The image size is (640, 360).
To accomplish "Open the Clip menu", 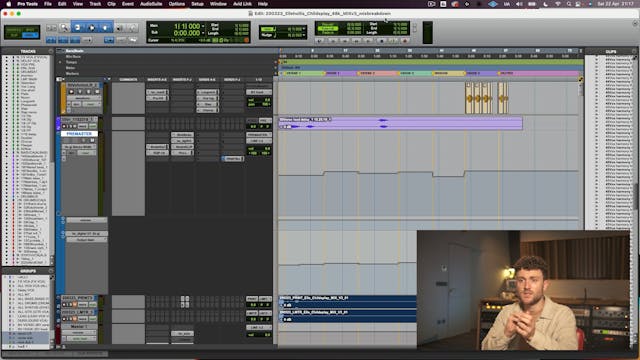I will tap(111, 4).
